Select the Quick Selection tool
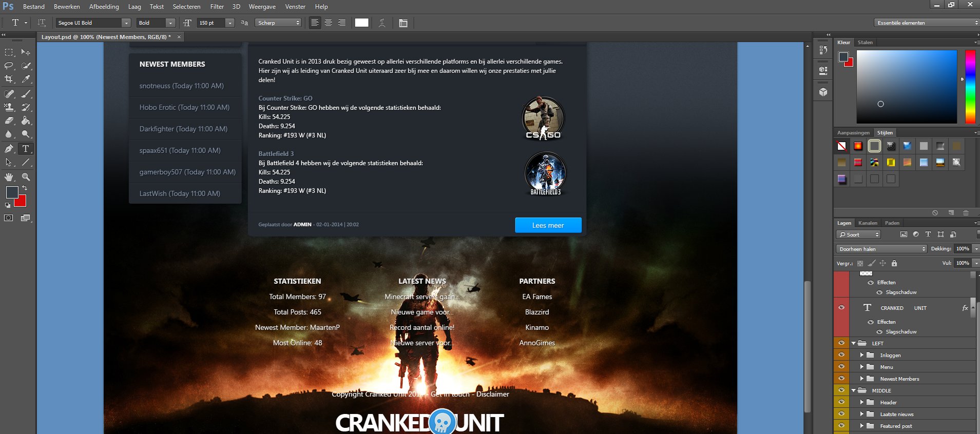 coord(26,66)
